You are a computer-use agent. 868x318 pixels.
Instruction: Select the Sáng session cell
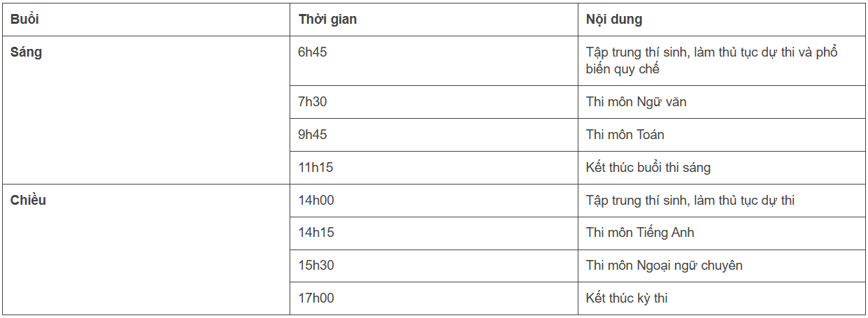coord(26,52)
